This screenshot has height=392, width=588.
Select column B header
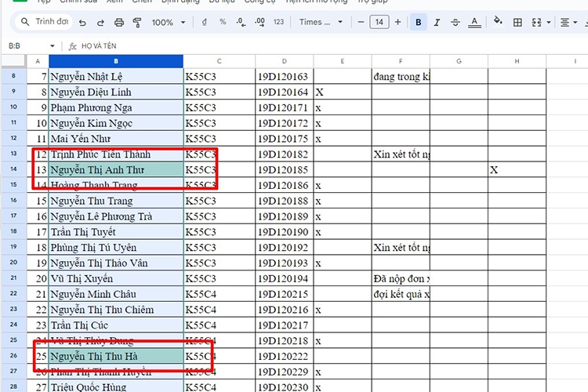[116, 61]
